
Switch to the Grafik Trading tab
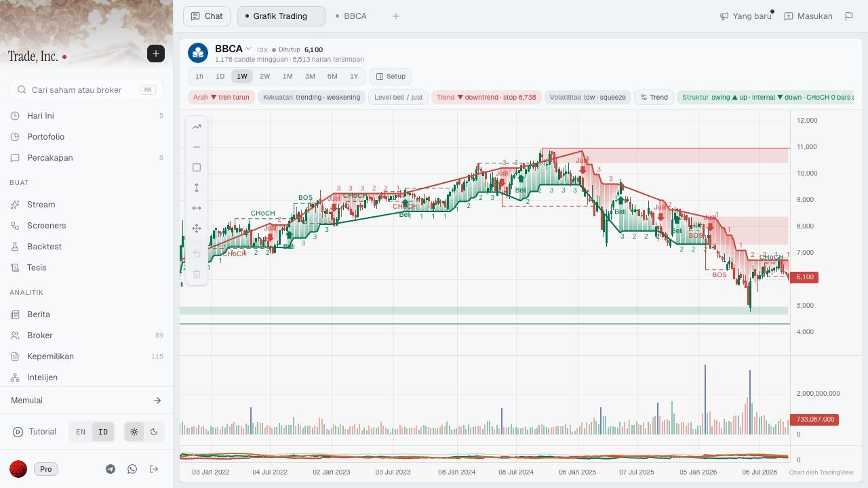[281, 16]
